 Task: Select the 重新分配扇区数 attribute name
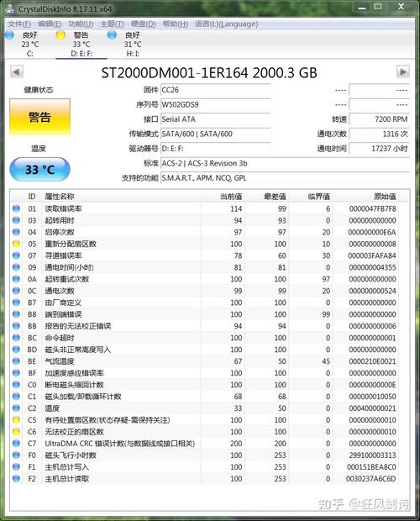click(x=71, y=244)
